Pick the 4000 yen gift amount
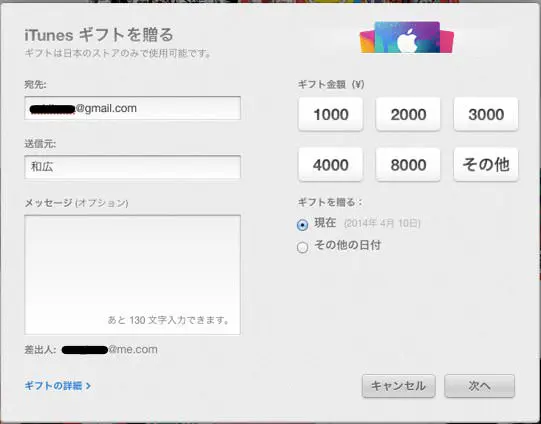This screenshot has height=424, width=541. point(331,165)
